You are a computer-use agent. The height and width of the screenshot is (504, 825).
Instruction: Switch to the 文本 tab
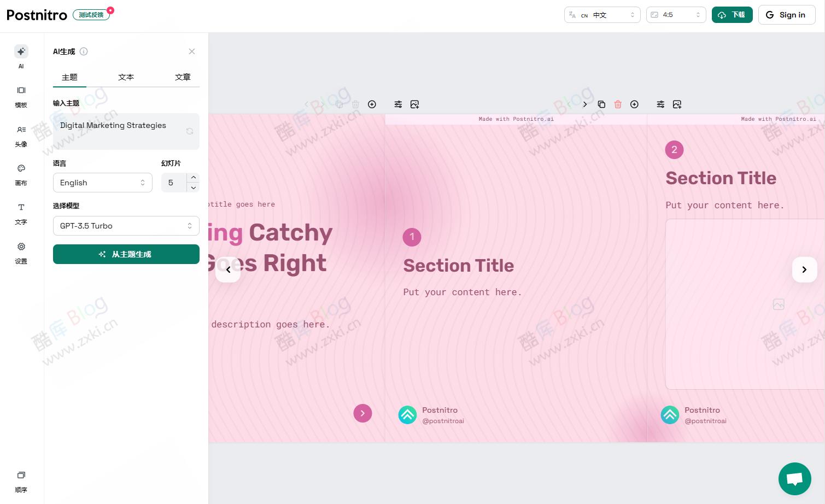[126, 77]
